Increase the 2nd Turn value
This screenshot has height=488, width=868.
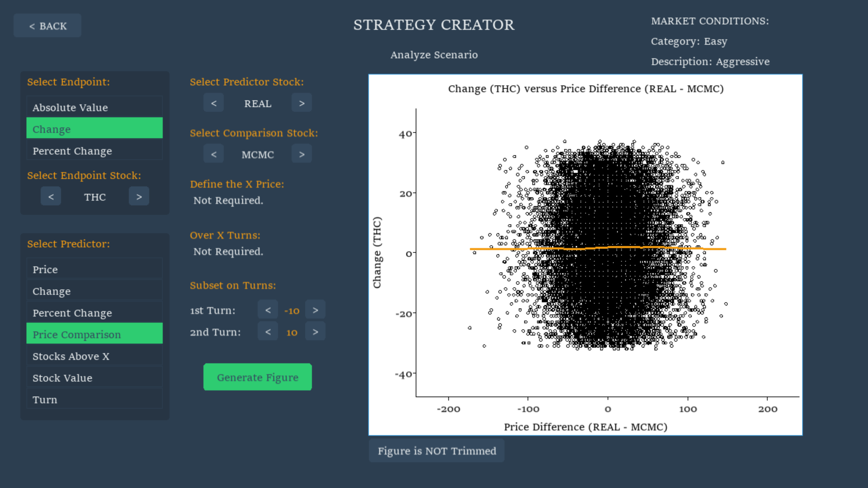point(315,332)
